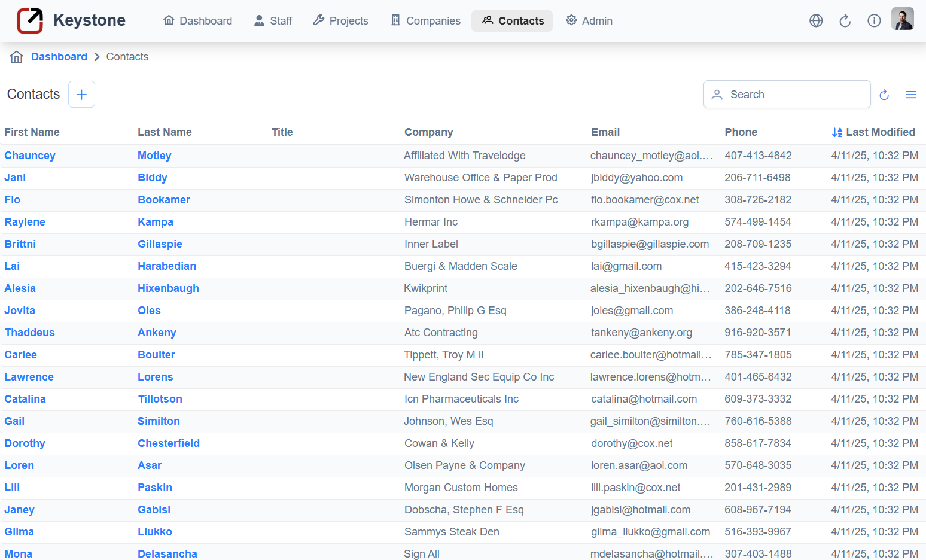Open contact Chauncey's record
This screenshot has width=926, height=560.
point(30,156)
